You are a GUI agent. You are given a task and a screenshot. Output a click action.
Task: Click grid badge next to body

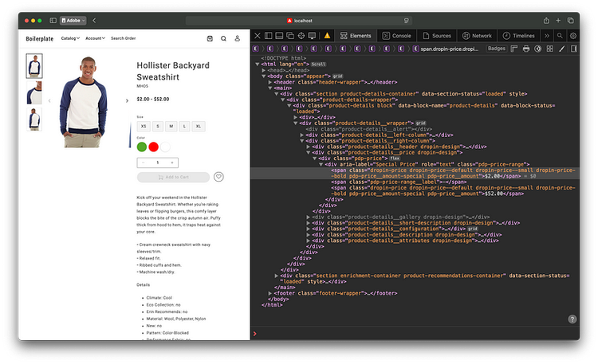(337, 76)
